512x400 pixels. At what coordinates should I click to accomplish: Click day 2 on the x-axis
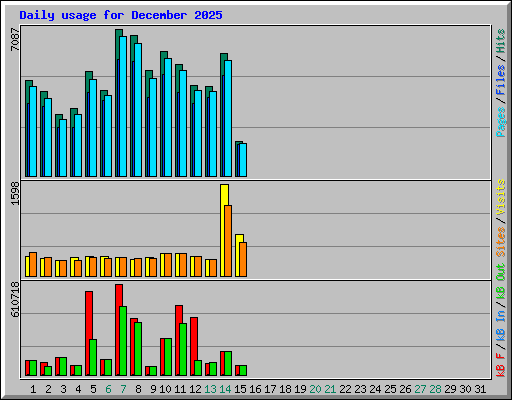click(x=48, y=389)
